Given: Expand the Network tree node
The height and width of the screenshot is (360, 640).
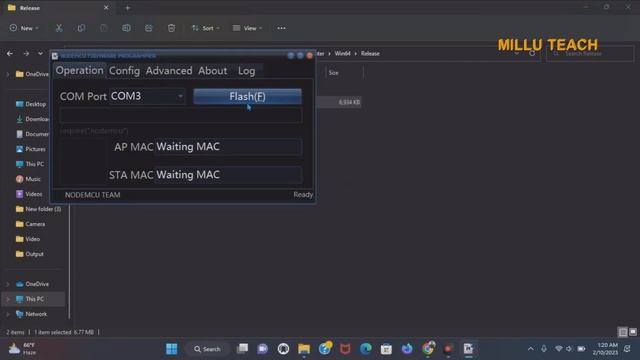Looking at the screenshot, I should pos(8,314).
